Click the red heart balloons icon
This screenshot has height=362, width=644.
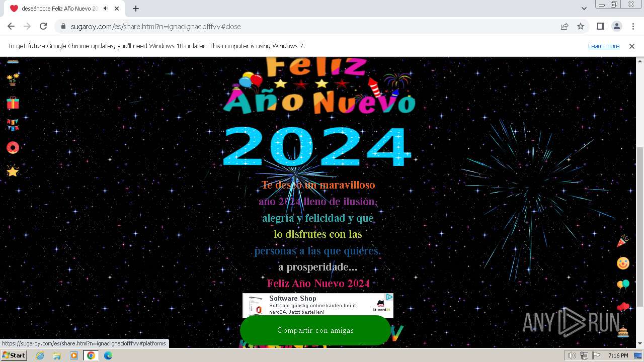tap(623, 308)
